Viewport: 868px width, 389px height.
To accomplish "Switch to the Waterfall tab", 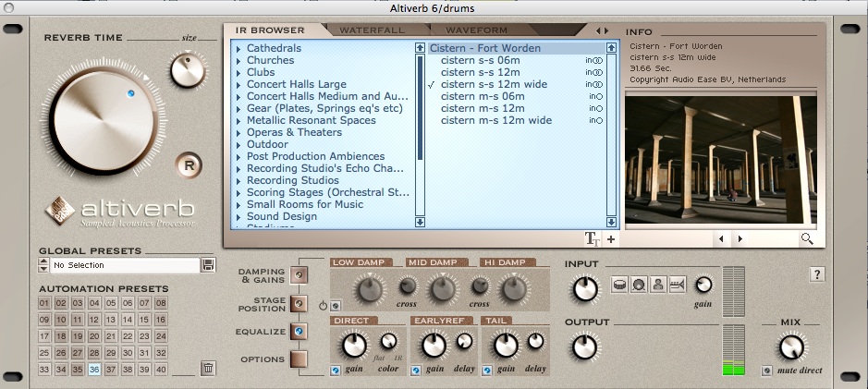I will (372, 30).
